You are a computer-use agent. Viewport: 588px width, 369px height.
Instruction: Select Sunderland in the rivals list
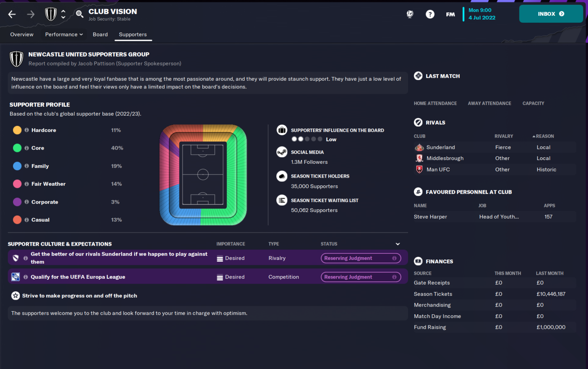pyautogui.click(x=441, y=147)
